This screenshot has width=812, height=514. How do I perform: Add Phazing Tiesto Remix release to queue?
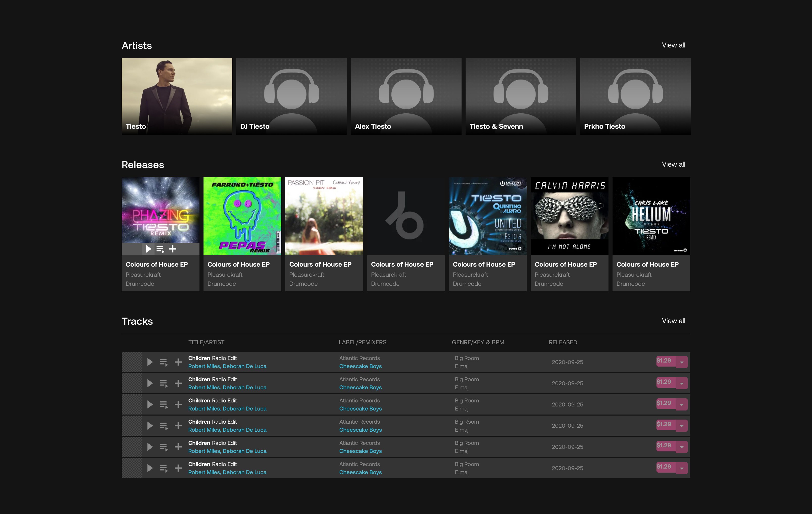160,249
